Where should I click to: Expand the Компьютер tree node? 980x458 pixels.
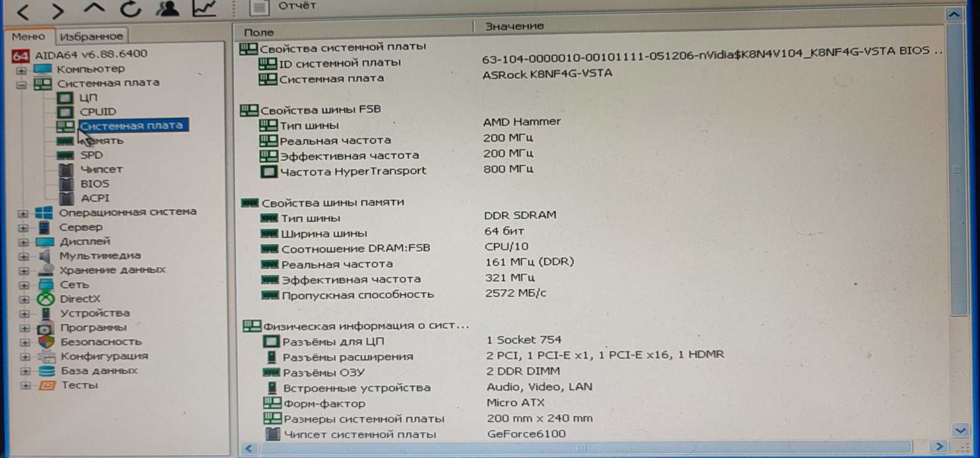point(21,71)
